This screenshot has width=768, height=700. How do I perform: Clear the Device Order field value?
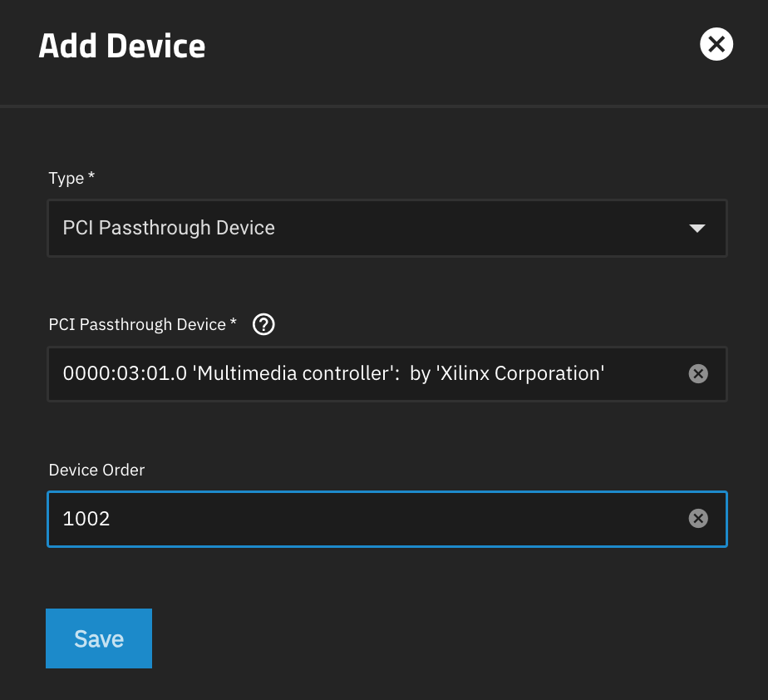(698, 518)
